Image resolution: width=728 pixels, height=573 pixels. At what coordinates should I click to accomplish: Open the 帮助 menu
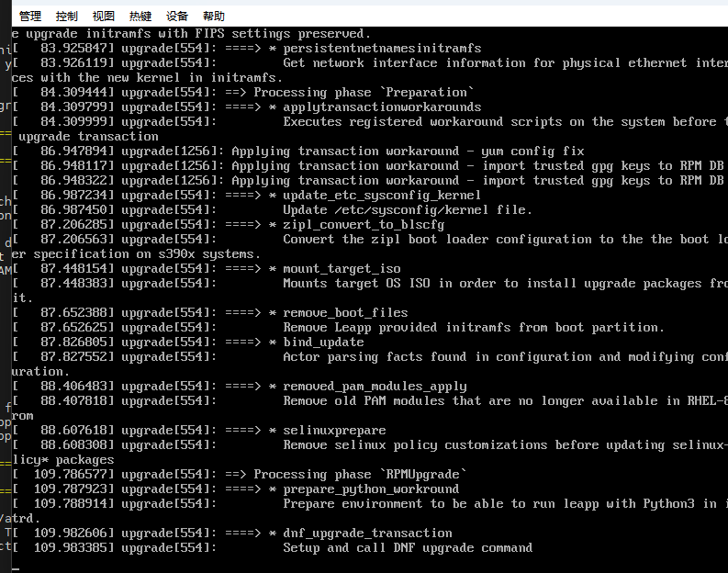pos(214,17)
